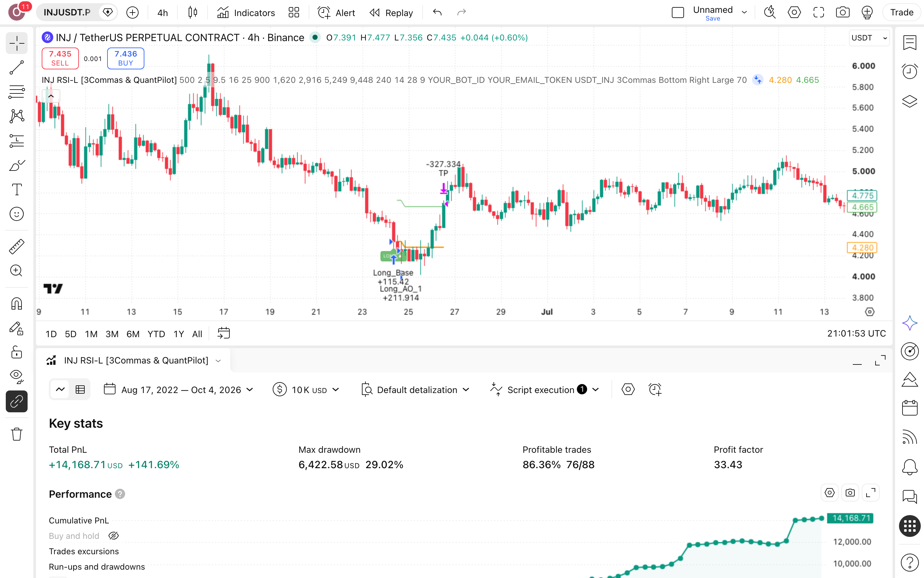The height and width of the screenshot is (578, 924).
Task: Expand the backtest date range dropdown
Action: [179, 390]
